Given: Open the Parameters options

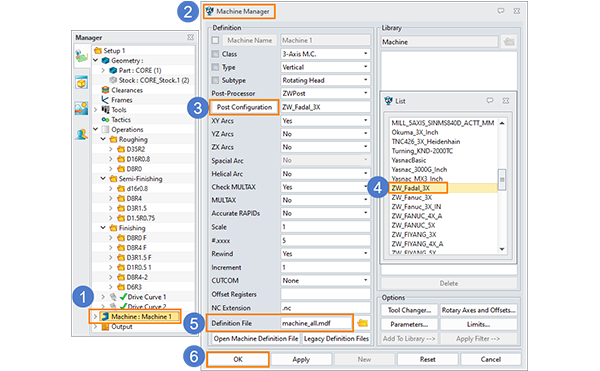Looking at the screenshot, I should (x=409, y=324).
